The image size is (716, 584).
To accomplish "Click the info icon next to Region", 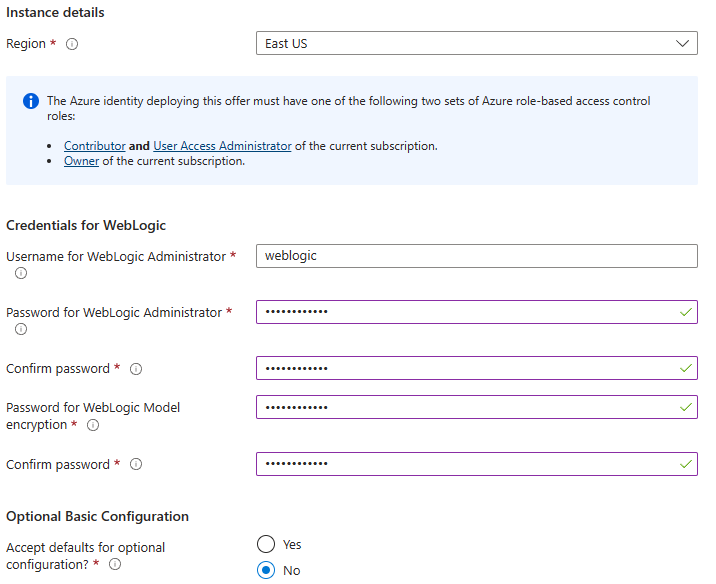I will (x=72, y=44).
